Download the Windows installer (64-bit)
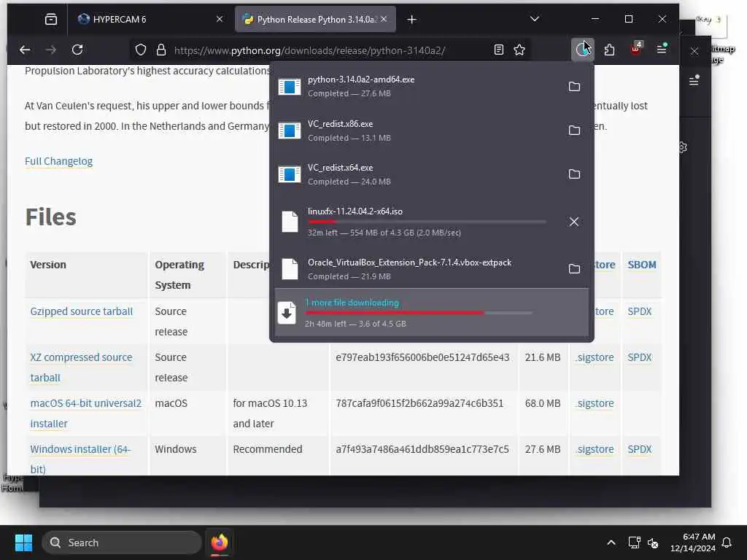Image resolution: width=747 pixels, height=560 pixels. [80, 459]
